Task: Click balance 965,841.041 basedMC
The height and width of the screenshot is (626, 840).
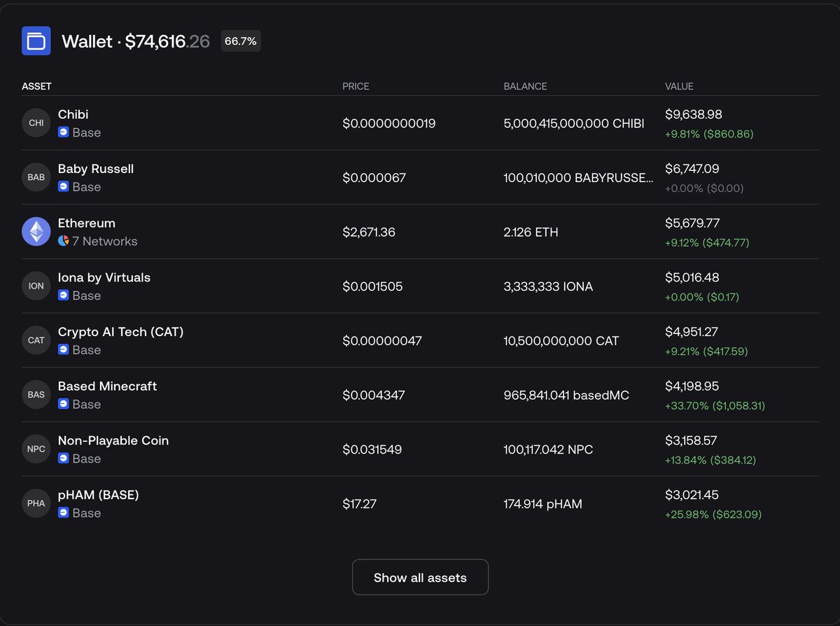Action: [x=566, y=395]
